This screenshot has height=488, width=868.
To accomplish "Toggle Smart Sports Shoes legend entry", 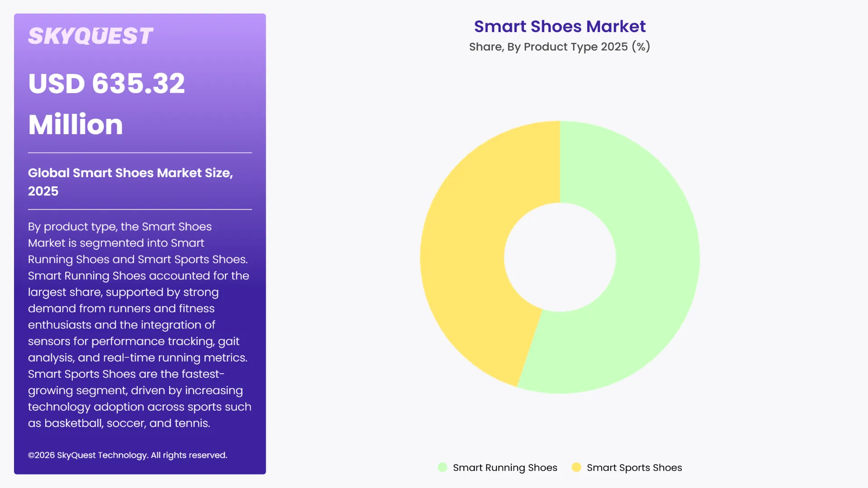I will click(x=627, y=468).
